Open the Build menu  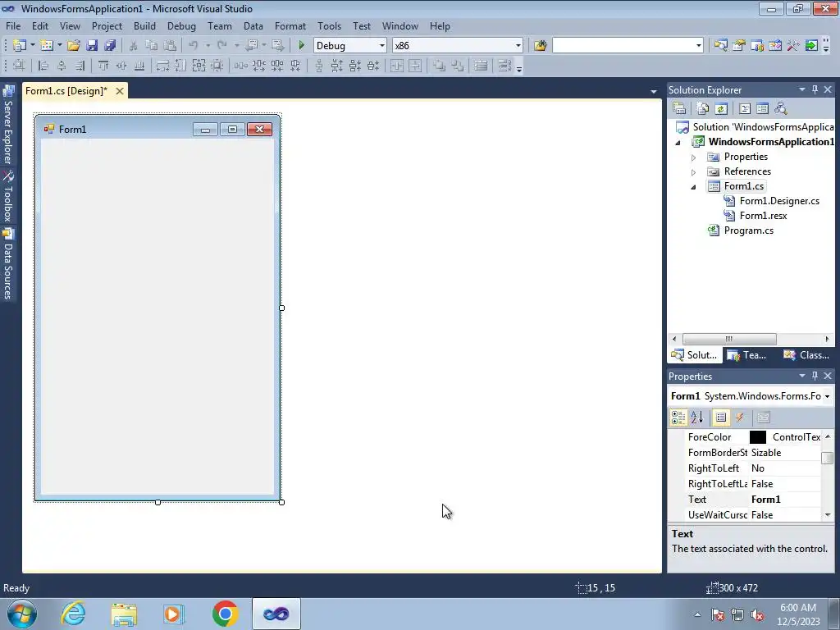pyautogui.click(x=144, y=25)
